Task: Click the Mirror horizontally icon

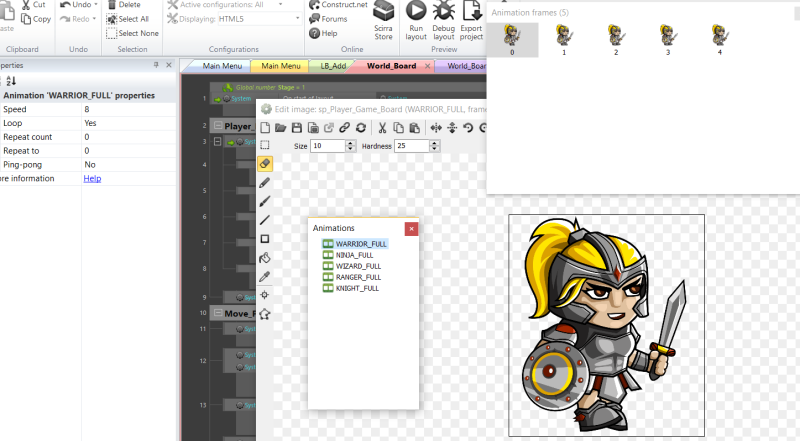Action: 436,128
